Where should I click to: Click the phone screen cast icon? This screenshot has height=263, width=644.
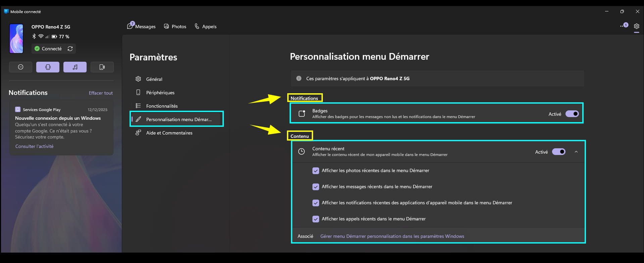tap(102, 67)
